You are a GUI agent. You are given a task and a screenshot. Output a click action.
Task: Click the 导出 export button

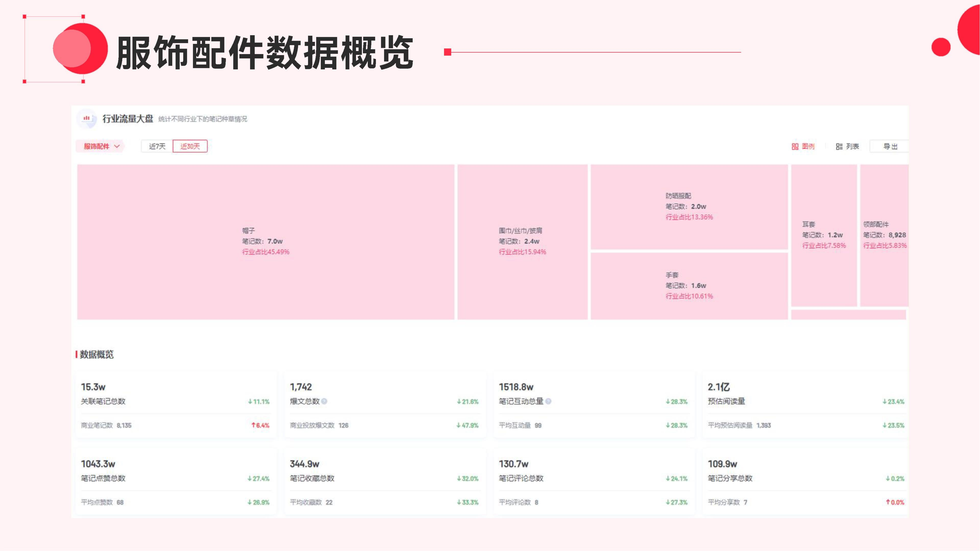890,146
